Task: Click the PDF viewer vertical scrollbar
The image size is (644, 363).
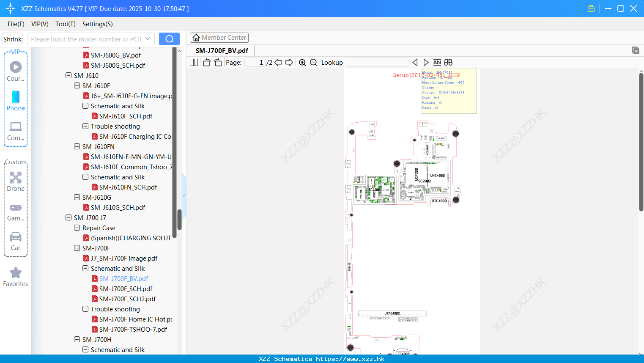Action: click(641, 142)
